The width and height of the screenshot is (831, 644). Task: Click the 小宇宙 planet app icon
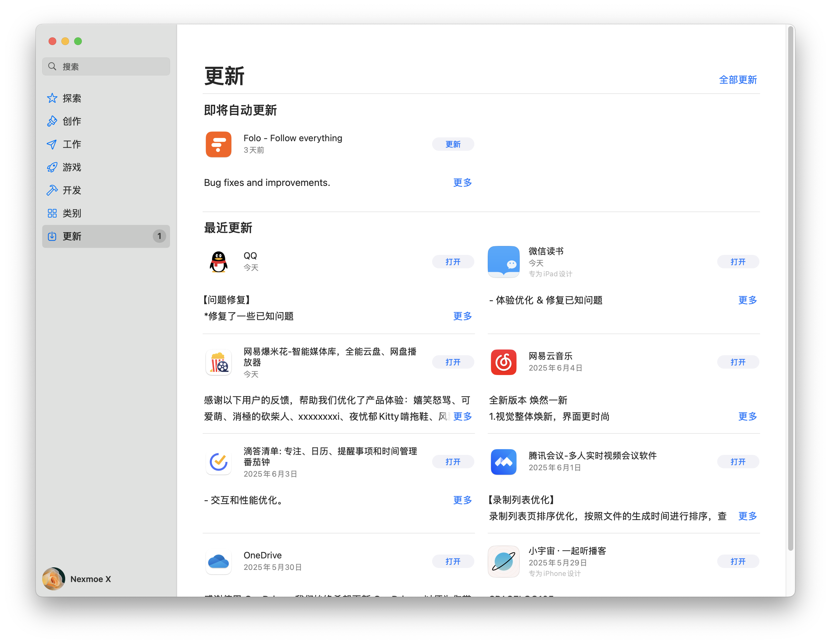pyautogui.click(x=503, y=562)
